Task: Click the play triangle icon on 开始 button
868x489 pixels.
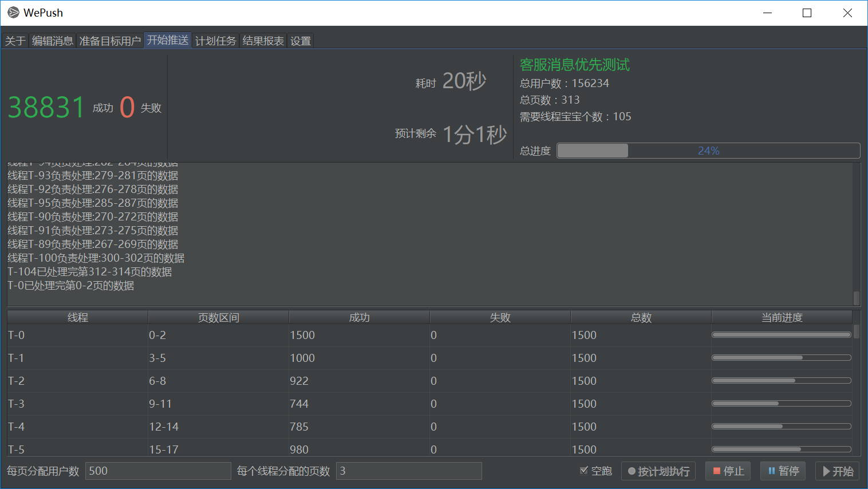Action: (x=827, y=471)
